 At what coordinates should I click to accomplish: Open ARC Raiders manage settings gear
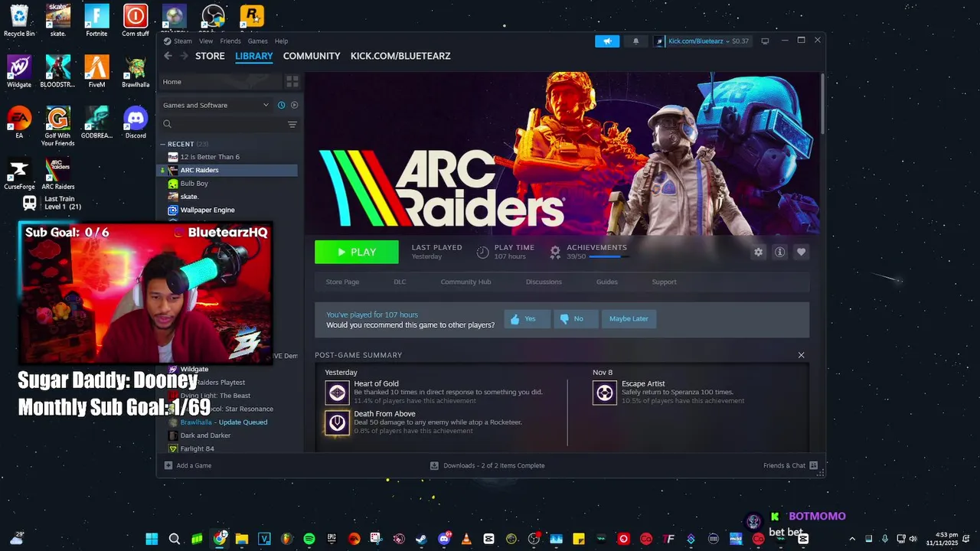coord(758,252)
